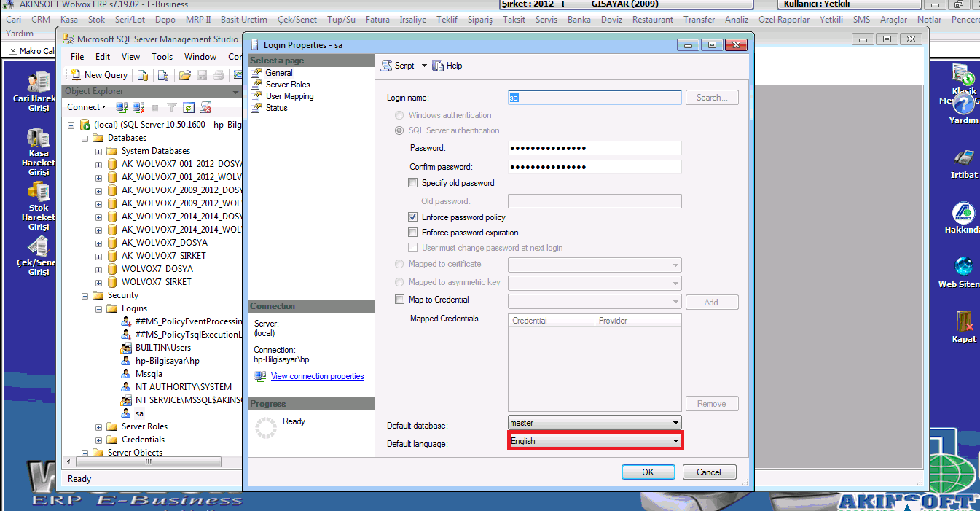Select BUILTIN\Users login
This screenshot has width=980, height=511.
[x=163, y=348]
